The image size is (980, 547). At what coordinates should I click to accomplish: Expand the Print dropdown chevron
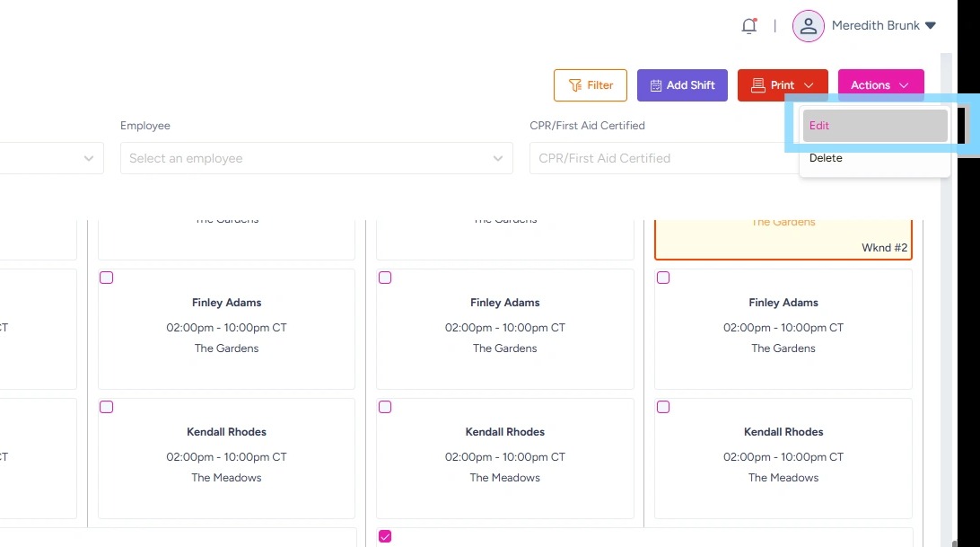[x=809, y=85]
